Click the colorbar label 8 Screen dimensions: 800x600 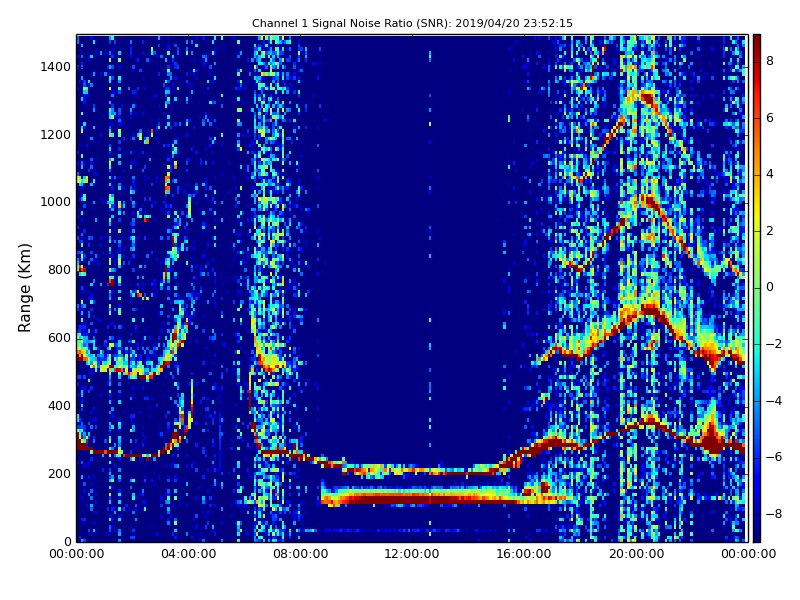pyautogui.click(x=770, y=61)
